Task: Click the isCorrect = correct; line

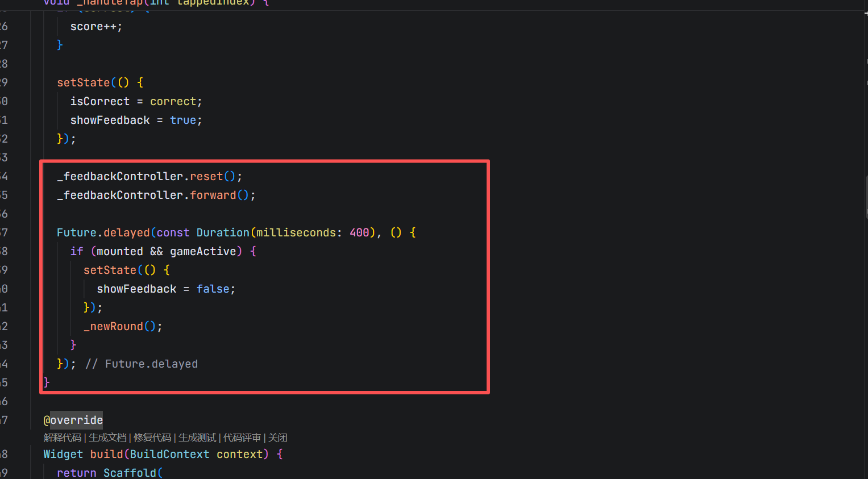Action: [136, 102]
